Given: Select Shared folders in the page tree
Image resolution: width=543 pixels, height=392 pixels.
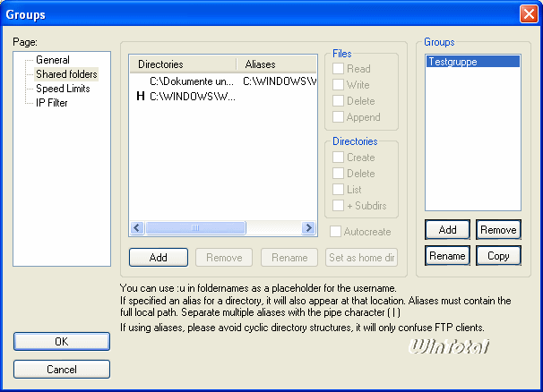Looking at the screenshot, I should coord(66,74).
